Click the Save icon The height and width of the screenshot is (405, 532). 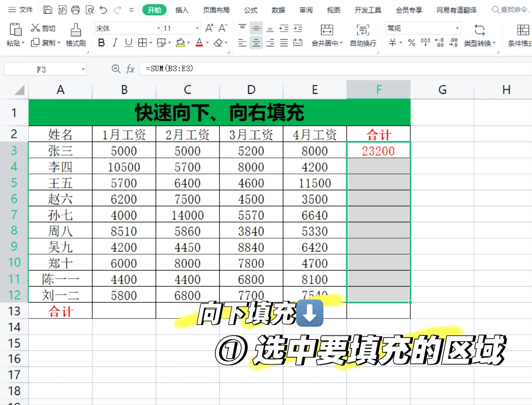coord(48,9)
